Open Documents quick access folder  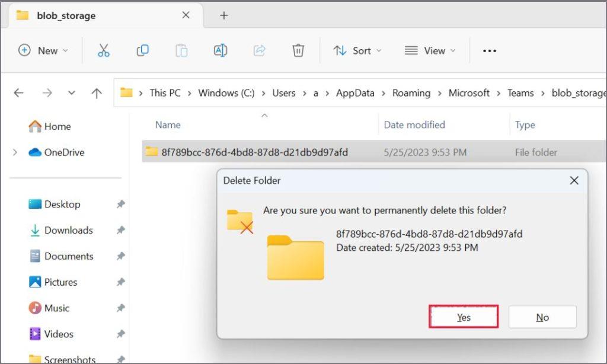61,256
